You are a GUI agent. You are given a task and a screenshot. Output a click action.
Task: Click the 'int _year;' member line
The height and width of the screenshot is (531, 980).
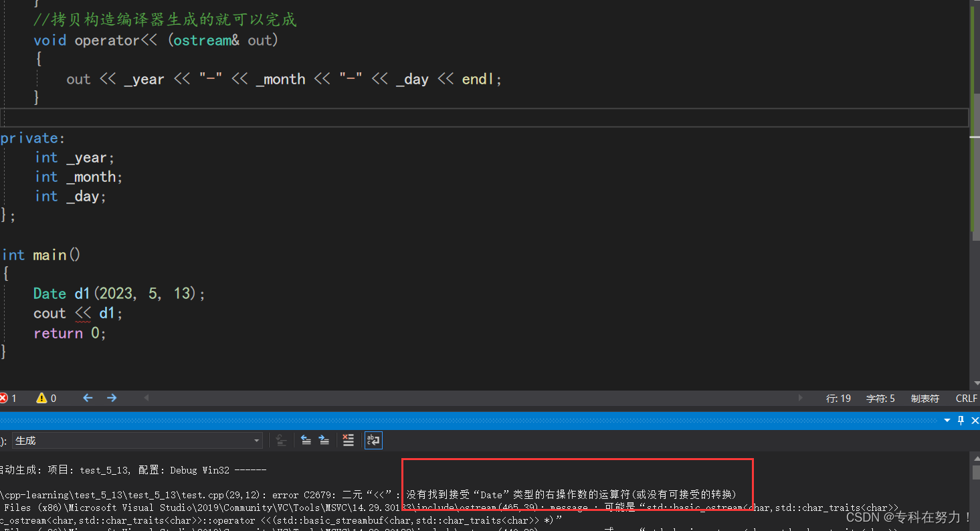(x=75, y=158)
